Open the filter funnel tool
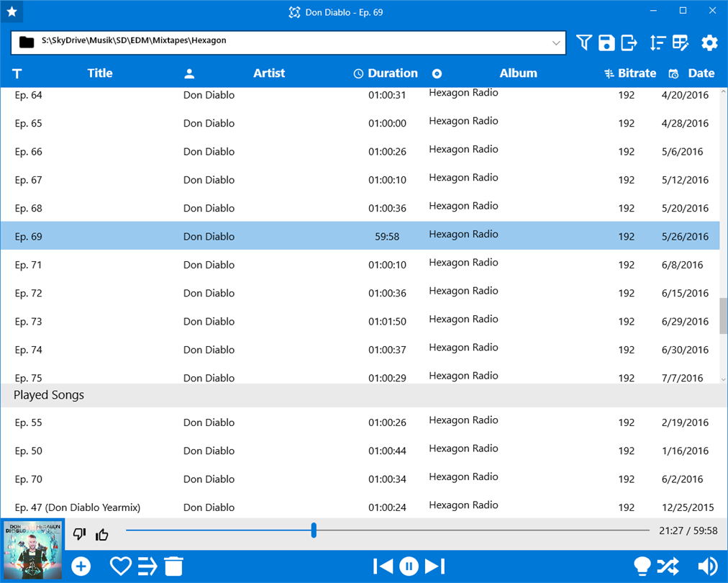728x583 pixels. 584,42
